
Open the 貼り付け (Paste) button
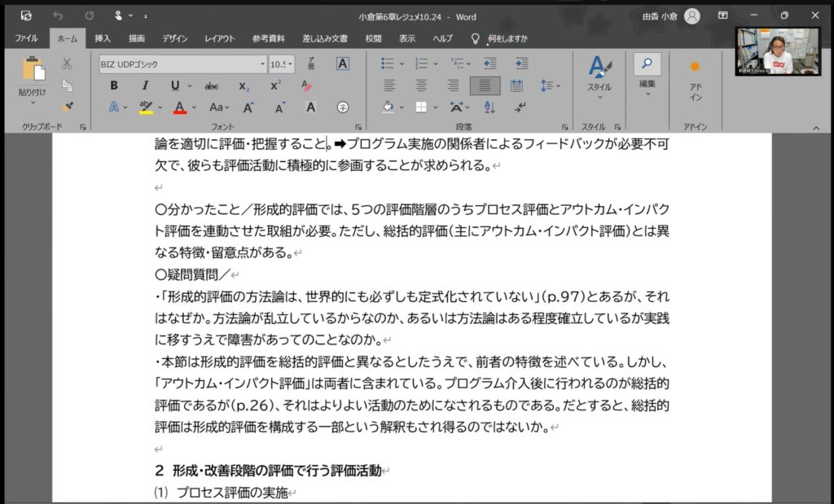[33, 73]
